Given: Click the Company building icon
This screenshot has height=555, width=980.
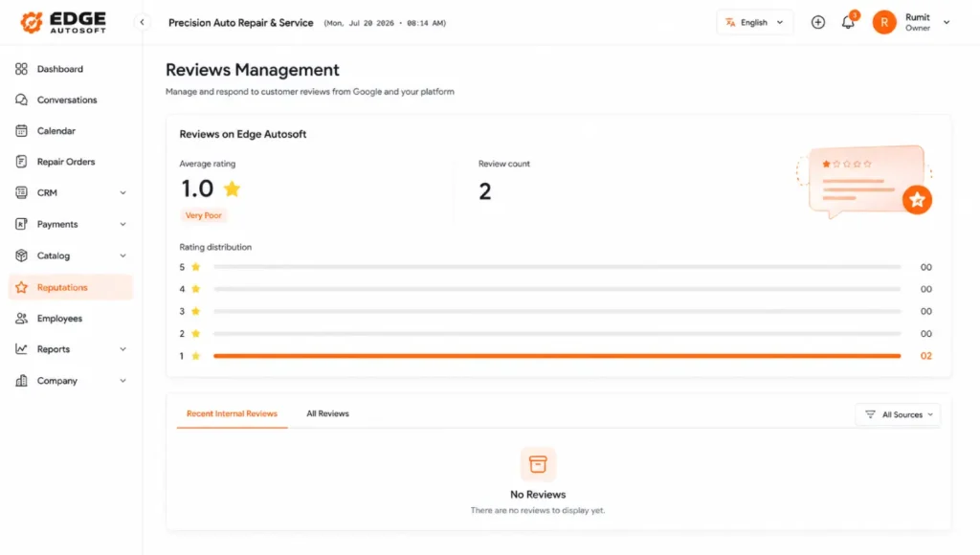Looking at the screenshot, I should [x=21, y=381].
